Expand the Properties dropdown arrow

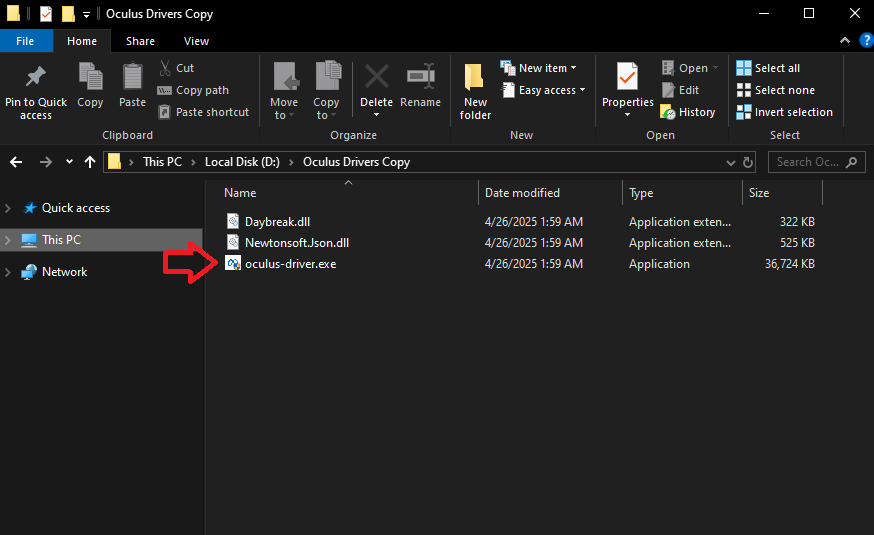coord(628,115)
